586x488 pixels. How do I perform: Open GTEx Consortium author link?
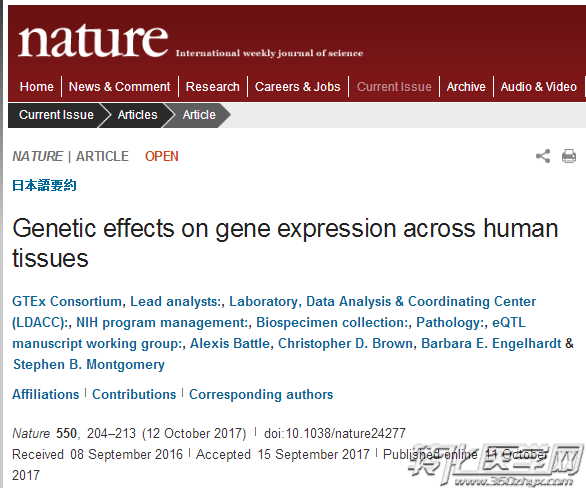67,301
